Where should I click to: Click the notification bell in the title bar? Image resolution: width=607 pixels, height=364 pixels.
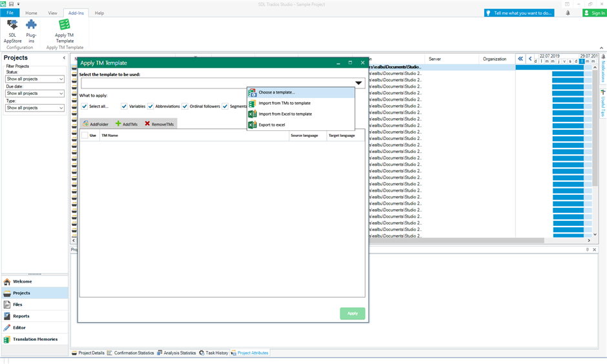click(568, 13)
